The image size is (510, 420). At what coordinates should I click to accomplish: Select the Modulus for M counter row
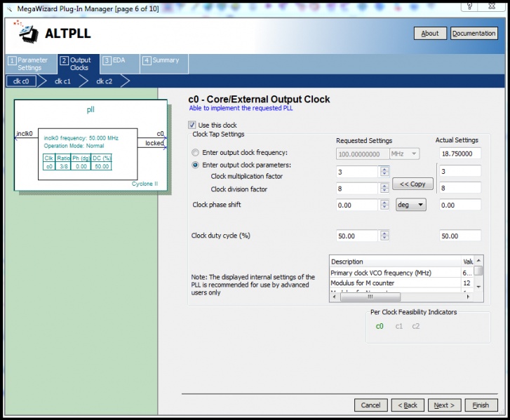(402, 283)
